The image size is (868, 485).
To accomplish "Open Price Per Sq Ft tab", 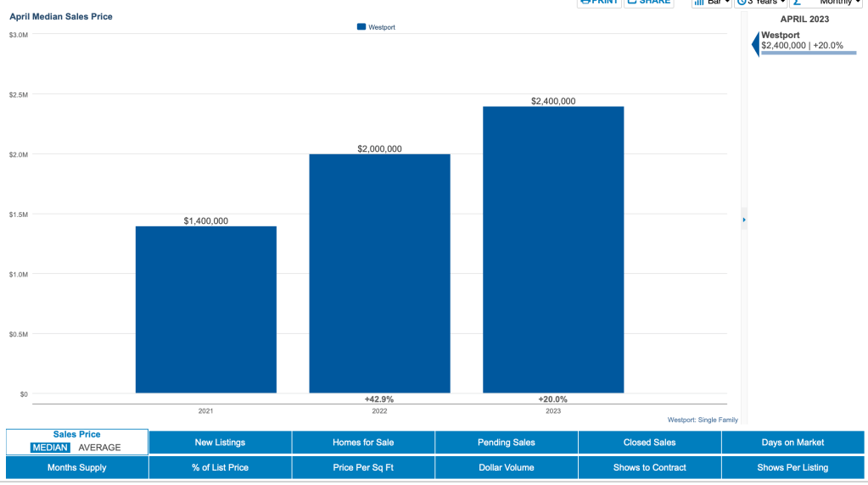I will tap(363, 467).
